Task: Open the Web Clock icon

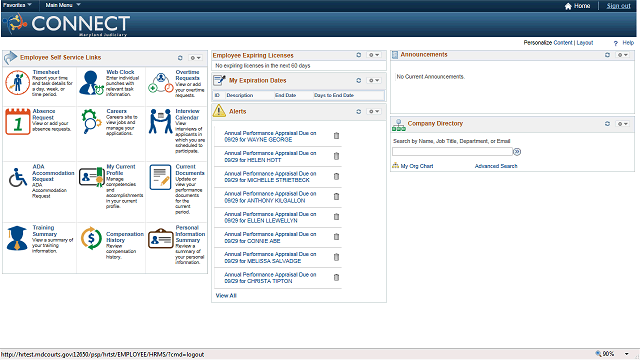Action: coord(91,83)
